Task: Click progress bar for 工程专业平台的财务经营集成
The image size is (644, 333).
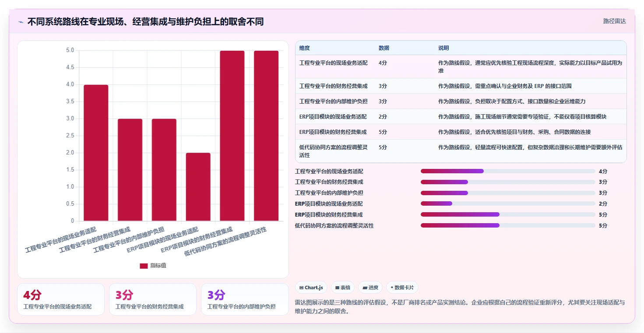Action: [508, 182]
